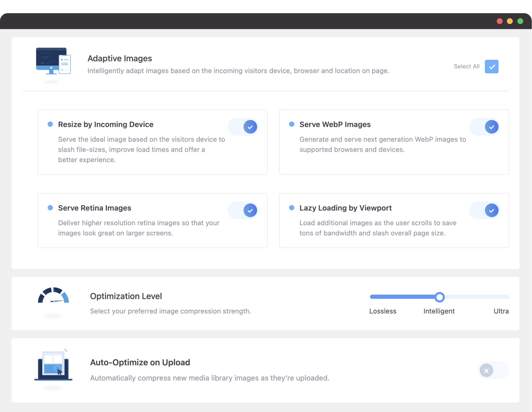
Task: Select the Lossless compression label
Action: pyautogui.click(x=382, y=311)
